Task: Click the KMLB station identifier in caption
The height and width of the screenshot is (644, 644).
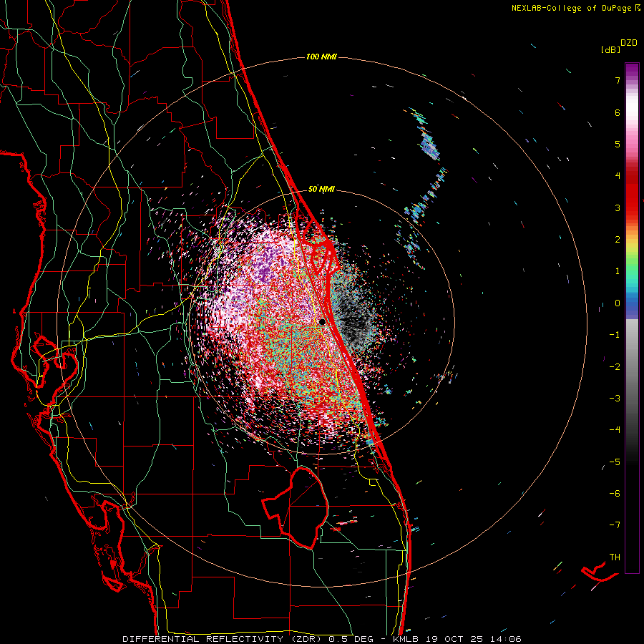Action: (x=407, y=639)
